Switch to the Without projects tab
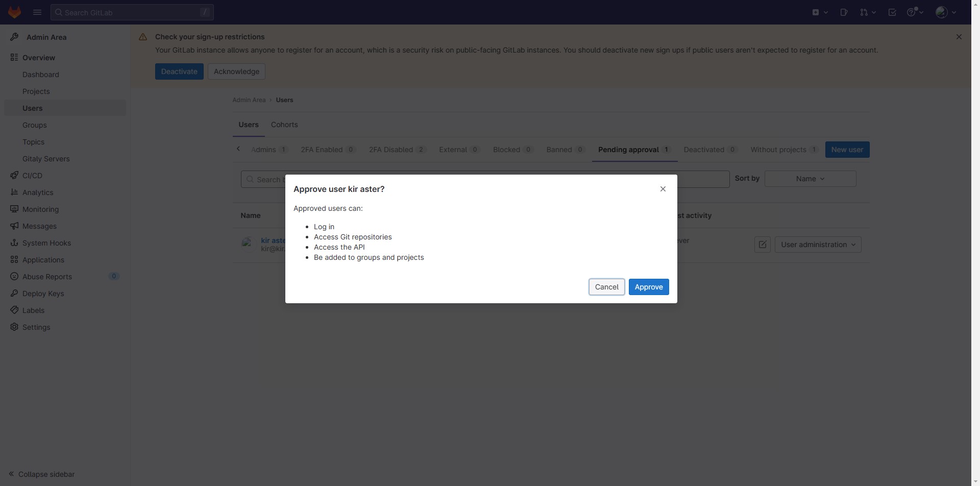 (784, 150)
